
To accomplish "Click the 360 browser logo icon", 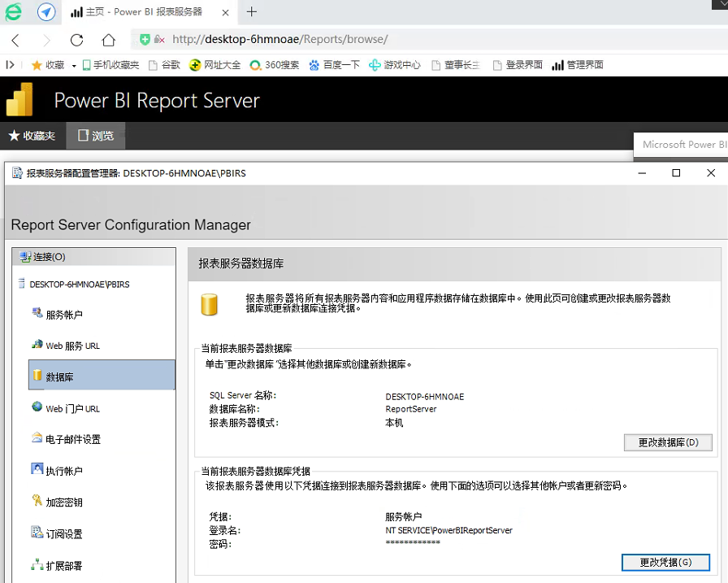I will [13, 11].
